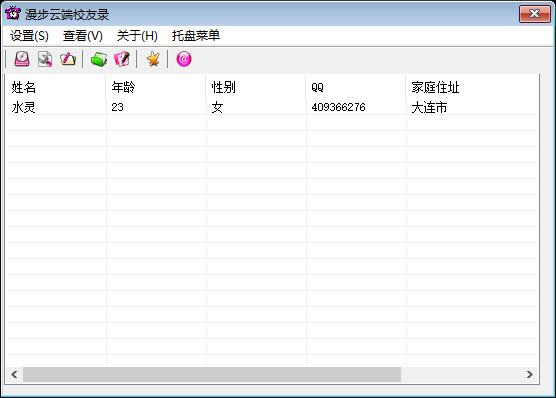Click the pink notes with pencil icon
Viewport: 556px width, 398px height.
tap(122, 59)
